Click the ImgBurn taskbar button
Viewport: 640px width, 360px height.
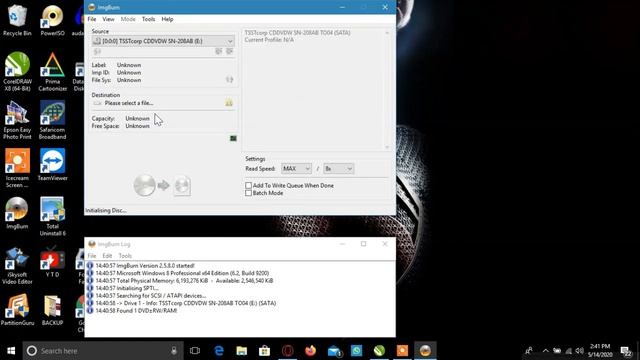[425, 351]
